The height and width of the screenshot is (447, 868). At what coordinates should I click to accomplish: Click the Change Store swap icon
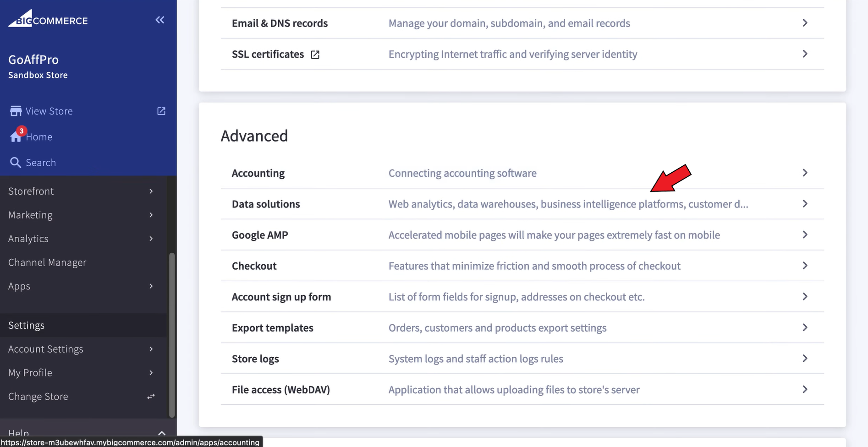tap(151, 397)
